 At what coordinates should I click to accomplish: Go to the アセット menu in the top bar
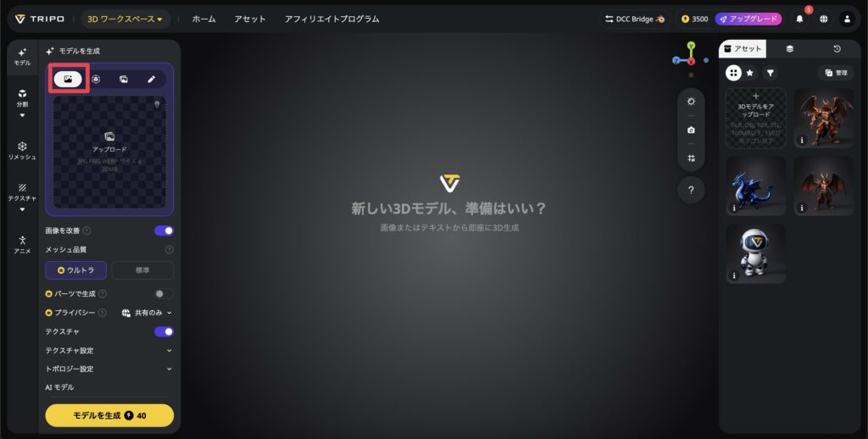point(250,19)
